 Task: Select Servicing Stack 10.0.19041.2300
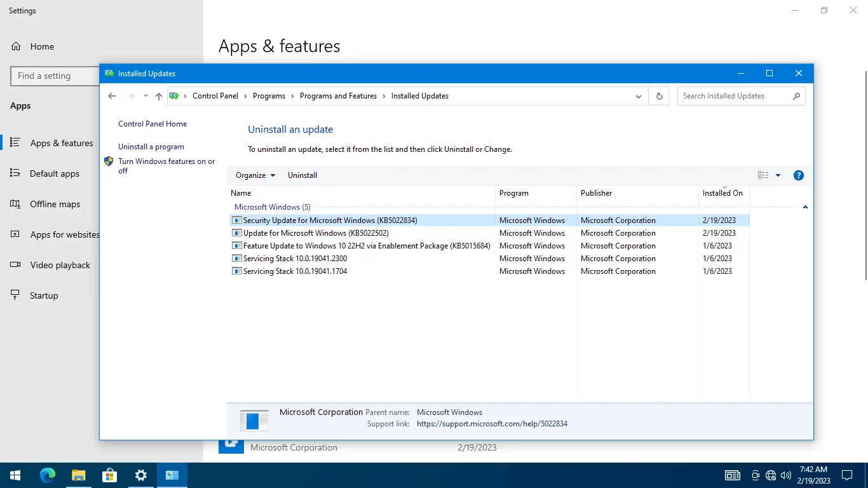click(x=489, y=259)
